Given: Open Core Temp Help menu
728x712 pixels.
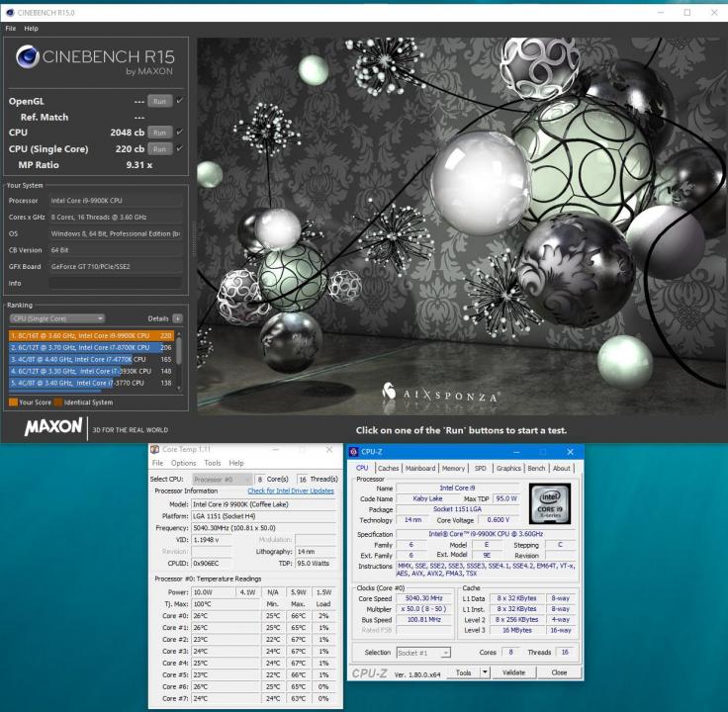Looking at the screenshot, I should (235, 463).
